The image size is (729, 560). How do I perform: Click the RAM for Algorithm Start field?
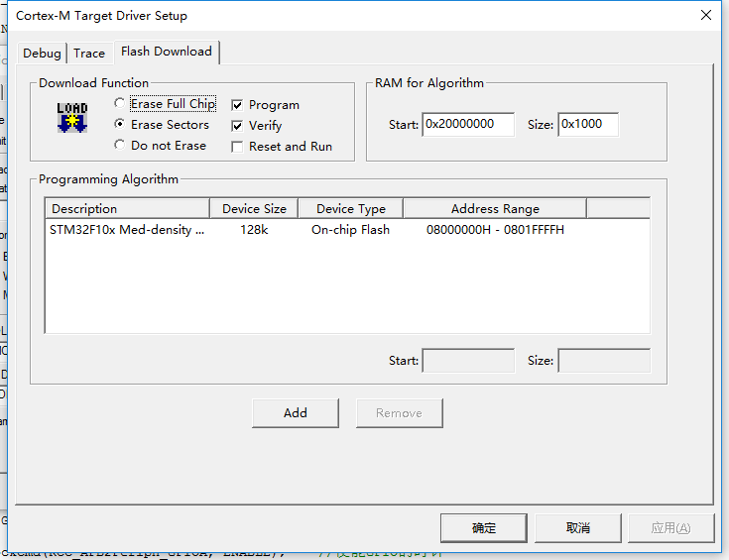(x=468, y=125)
